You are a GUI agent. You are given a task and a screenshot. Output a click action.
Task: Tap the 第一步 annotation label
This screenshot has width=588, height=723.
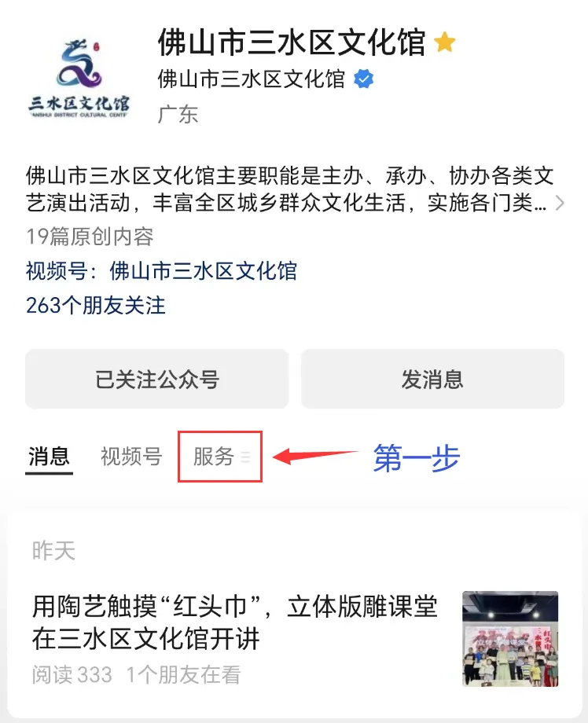point(417,458)
